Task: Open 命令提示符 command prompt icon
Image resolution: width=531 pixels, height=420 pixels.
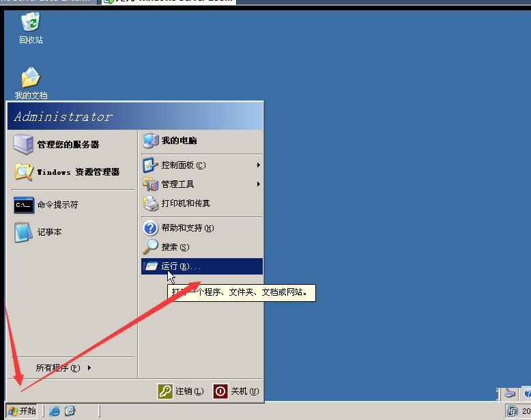Action: click(24, 205)
